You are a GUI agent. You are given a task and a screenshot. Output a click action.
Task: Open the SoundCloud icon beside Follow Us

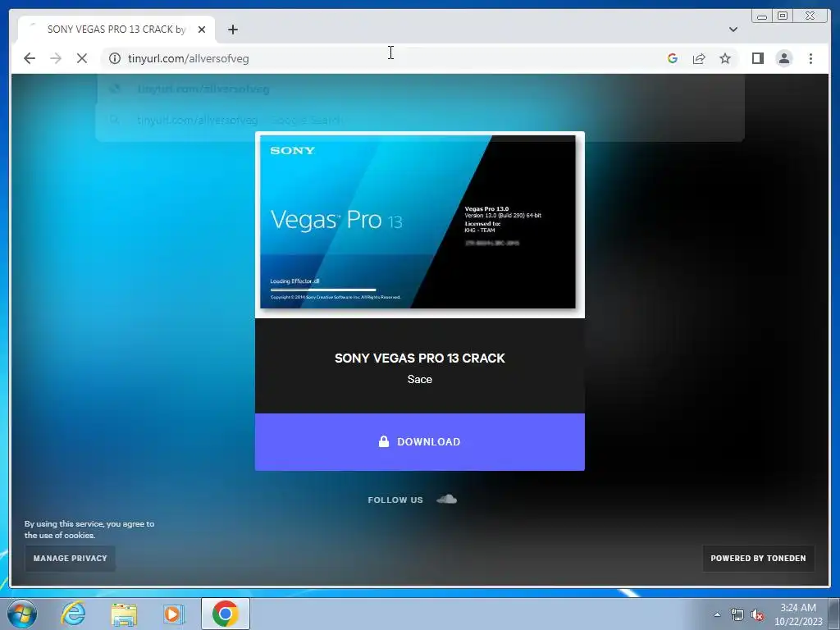coord(446,500)
